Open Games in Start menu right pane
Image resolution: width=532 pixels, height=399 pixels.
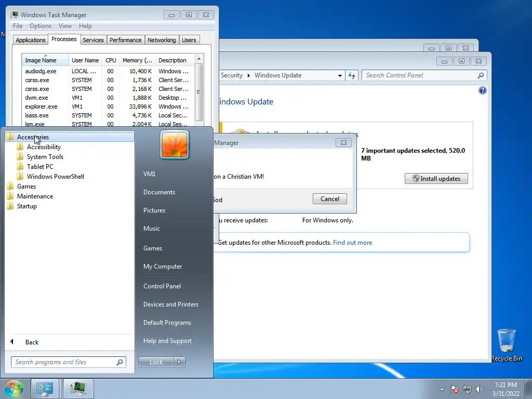(153, 248)
